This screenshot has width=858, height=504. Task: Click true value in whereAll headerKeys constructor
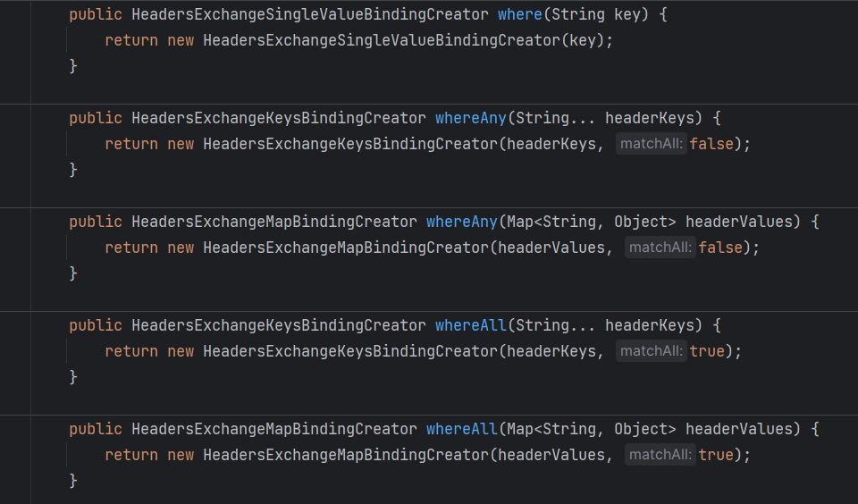pyautogui.click(x=707, y=351)
